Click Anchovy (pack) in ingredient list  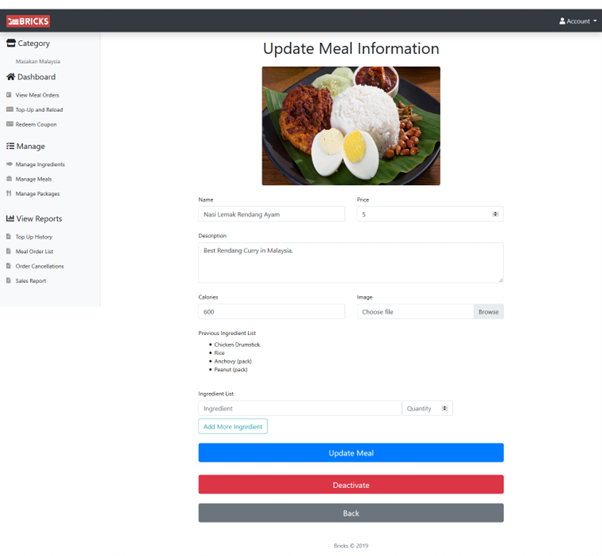click(x=233, y=361)
